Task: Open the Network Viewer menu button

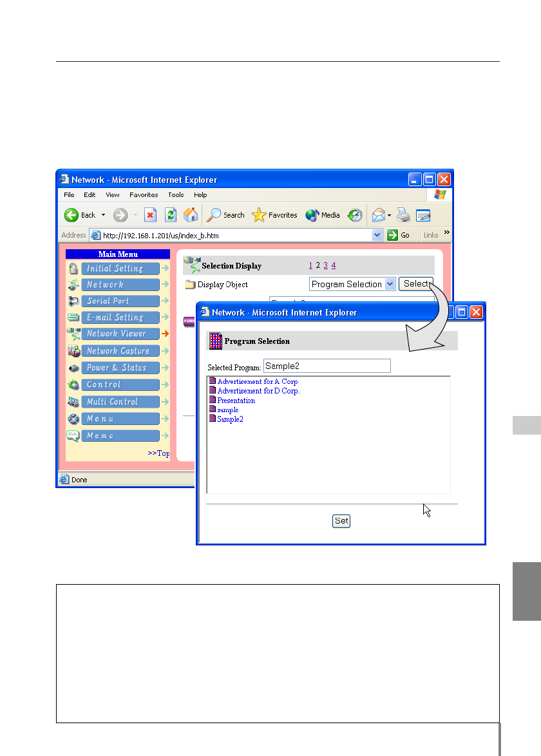Action: coord(120,334)
